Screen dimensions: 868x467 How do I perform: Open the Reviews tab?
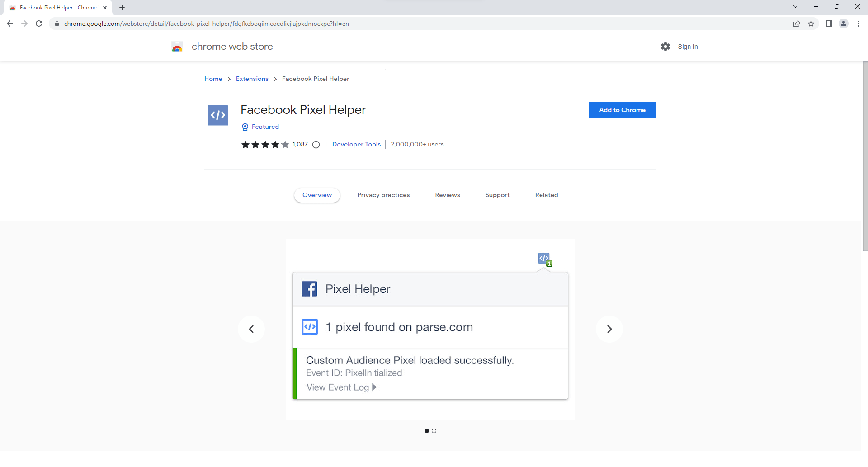447,195
